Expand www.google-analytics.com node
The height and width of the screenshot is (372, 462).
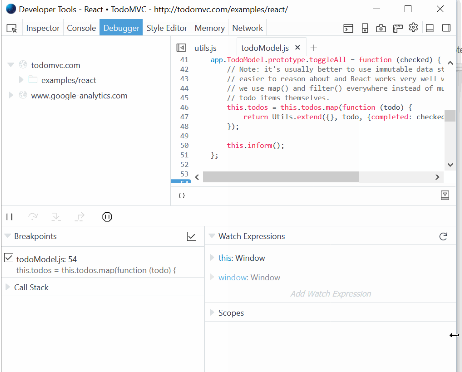click(x=11, y=95)
